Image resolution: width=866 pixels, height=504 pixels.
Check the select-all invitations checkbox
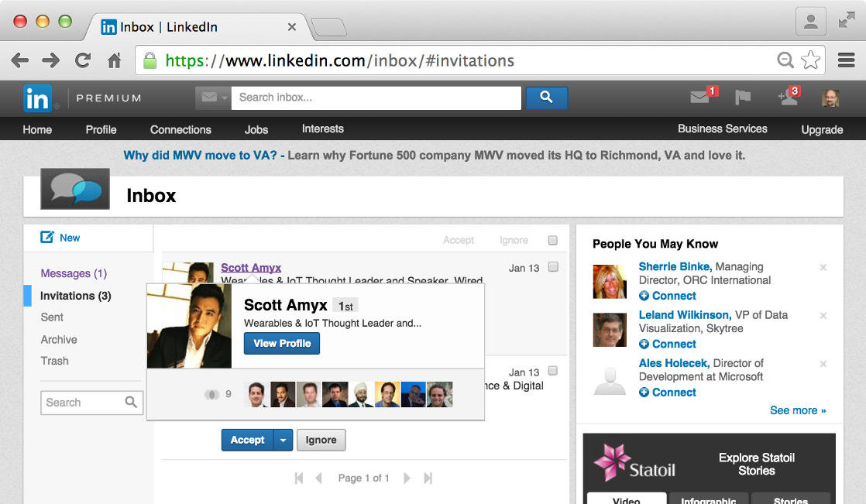click(553, 240)
